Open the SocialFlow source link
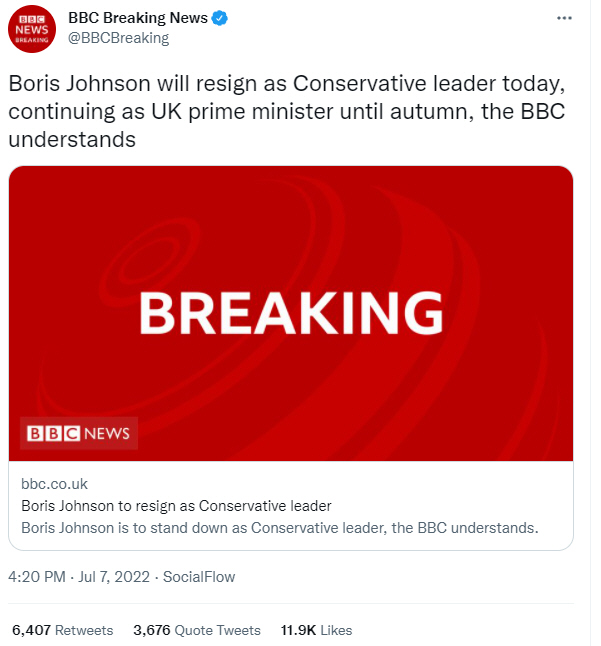 198,577
